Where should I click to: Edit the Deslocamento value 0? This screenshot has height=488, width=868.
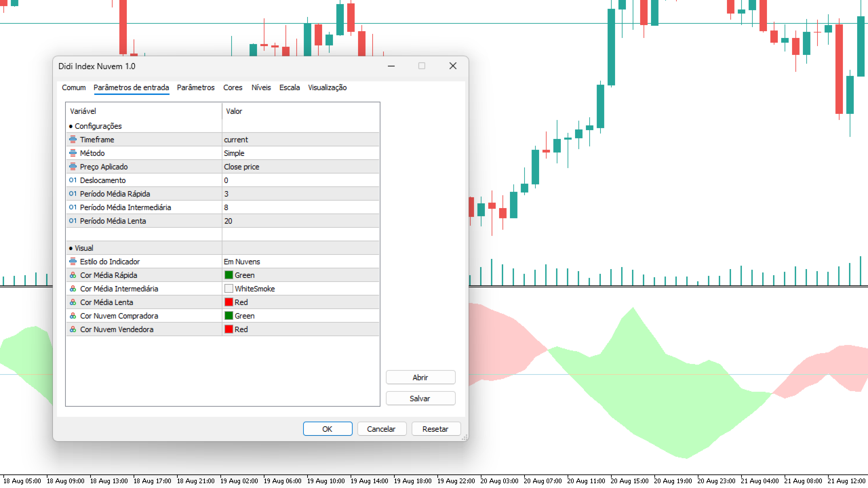(x=300, y=180)
